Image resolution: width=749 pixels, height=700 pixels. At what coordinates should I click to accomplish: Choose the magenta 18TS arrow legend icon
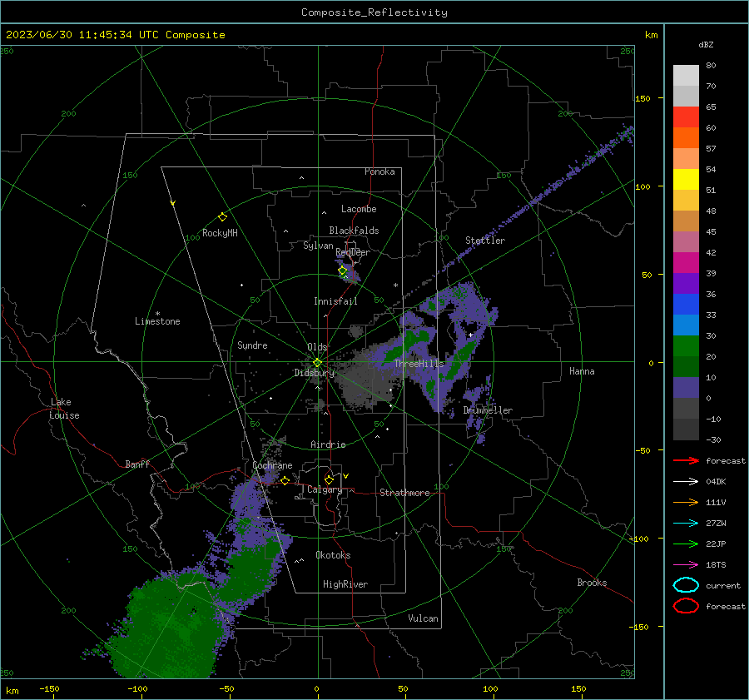[686, 565]
